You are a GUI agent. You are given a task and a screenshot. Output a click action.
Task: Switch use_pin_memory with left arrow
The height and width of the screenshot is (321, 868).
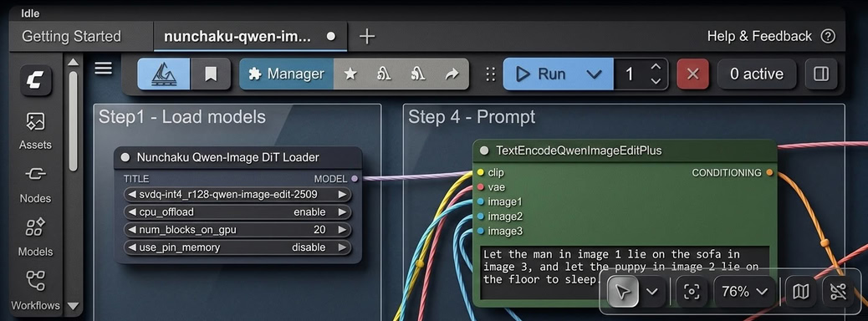point(132,247)
